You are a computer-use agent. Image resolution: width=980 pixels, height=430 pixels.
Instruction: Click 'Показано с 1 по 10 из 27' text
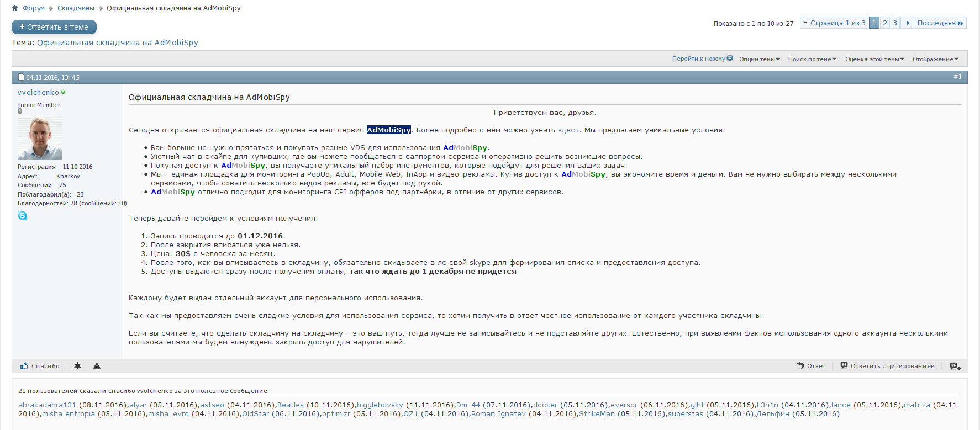pyautogui.click(x=754, y=23)
